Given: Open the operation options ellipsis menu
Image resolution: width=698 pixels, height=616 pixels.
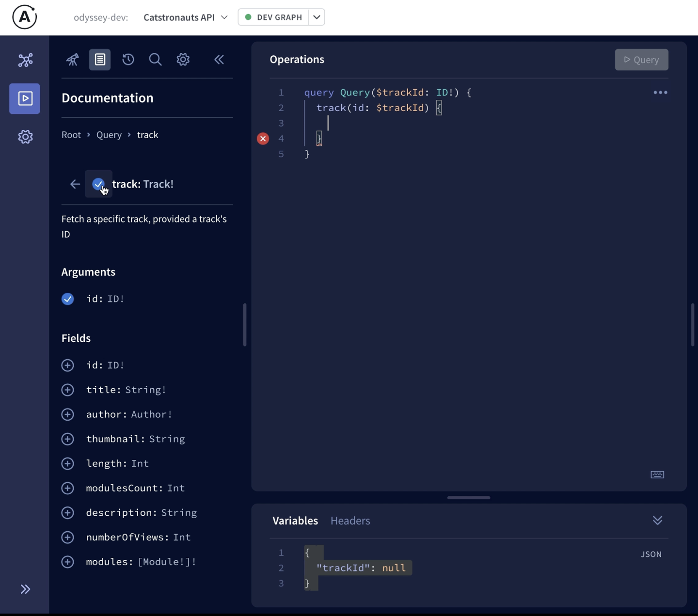Looking at the screenshot, I should point(660,93).
